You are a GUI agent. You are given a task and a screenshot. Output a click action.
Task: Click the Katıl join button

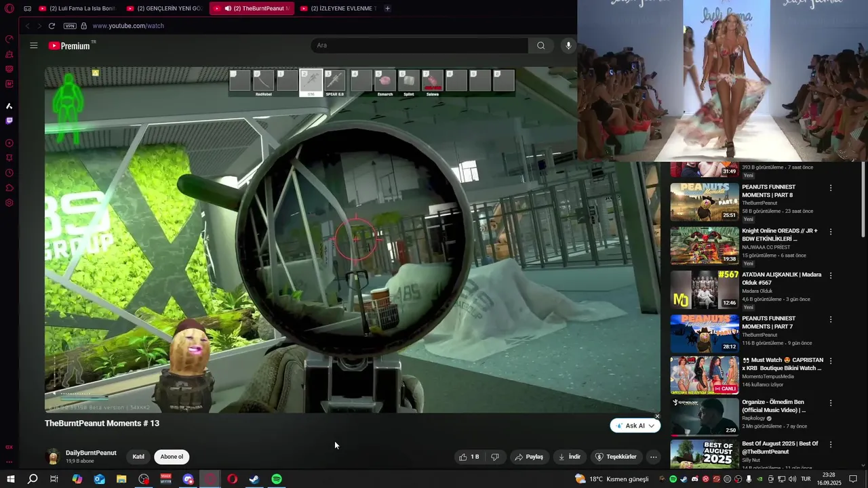(138, 457)
